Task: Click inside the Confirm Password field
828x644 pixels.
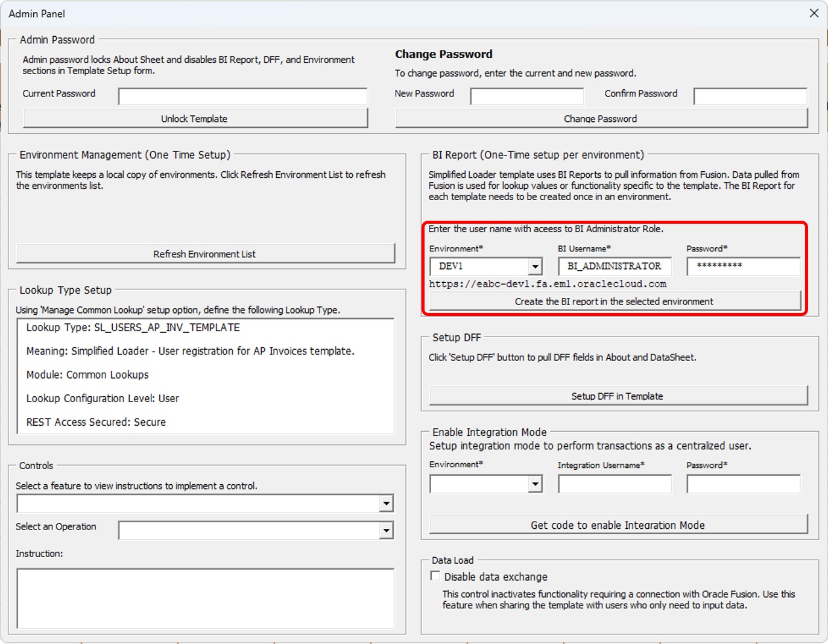Action: pyautogui.click(x=750, y=96)
